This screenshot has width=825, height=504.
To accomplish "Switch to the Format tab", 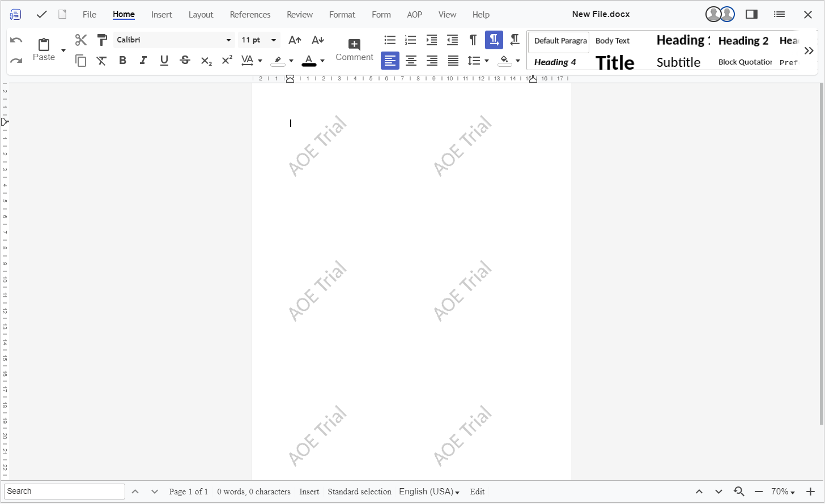I will (x=342, y=15).
